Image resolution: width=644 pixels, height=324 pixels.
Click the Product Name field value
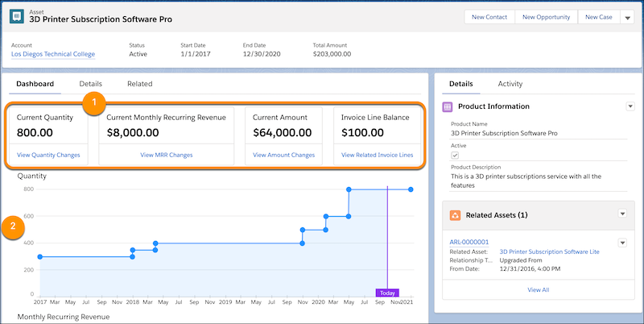(505, 133)
